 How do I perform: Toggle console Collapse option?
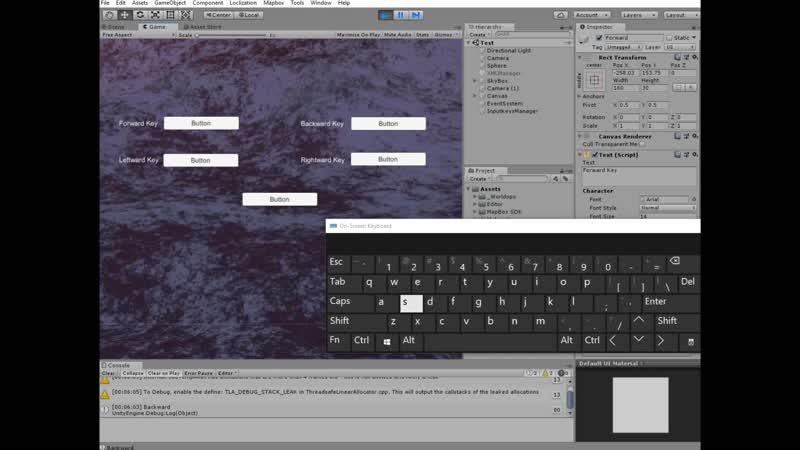[x=133, y=373]
